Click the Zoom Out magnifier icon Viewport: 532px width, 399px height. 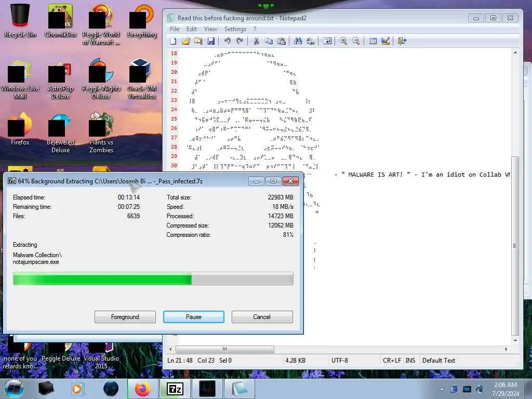click(x=356, y=41)
